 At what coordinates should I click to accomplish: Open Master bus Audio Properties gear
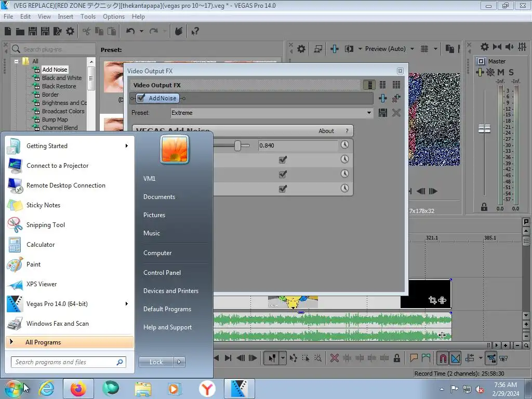485,47
